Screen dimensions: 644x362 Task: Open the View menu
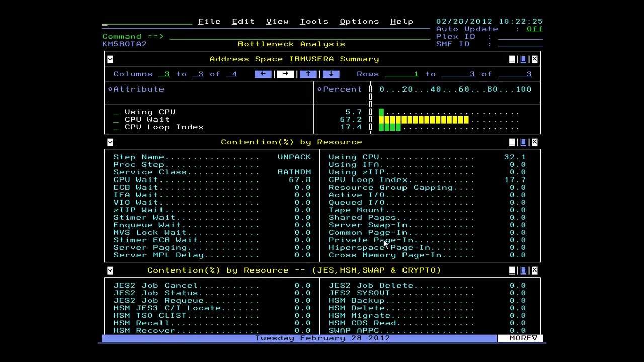(277, 21)
